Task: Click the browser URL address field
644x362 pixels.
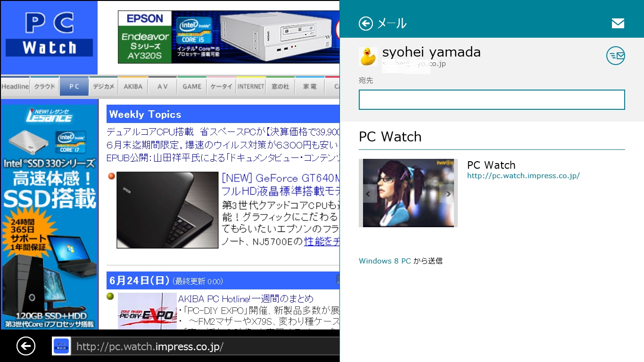Action: click(205, 346)
